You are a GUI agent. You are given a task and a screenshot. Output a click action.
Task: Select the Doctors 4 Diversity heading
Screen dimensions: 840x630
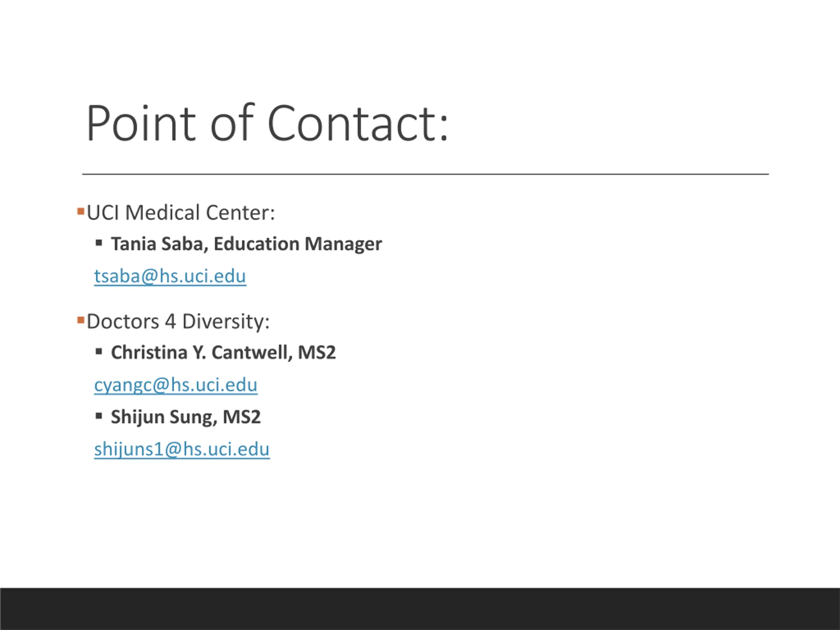tap(178, 321)
